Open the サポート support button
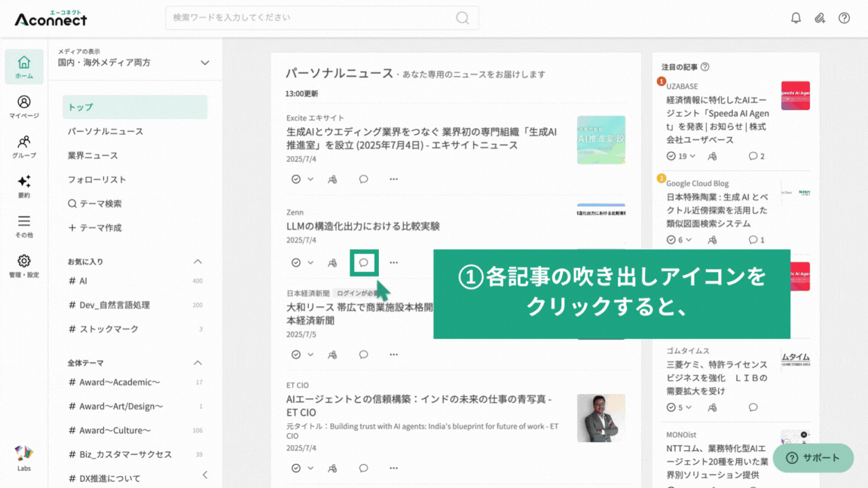Image resolution: width=868 pixels, height=488 pixels. click(x=813, y=458)
